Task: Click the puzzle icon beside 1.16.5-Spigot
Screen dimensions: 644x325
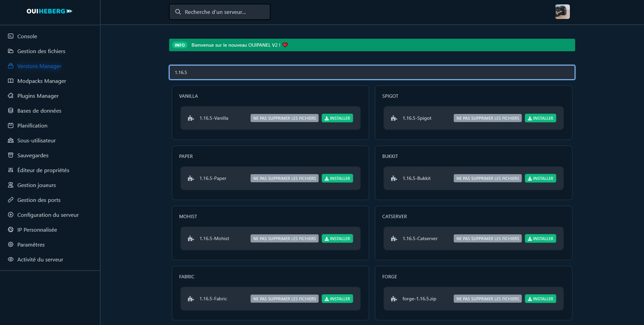Action: pyautogui.click(x=394, y=118)
